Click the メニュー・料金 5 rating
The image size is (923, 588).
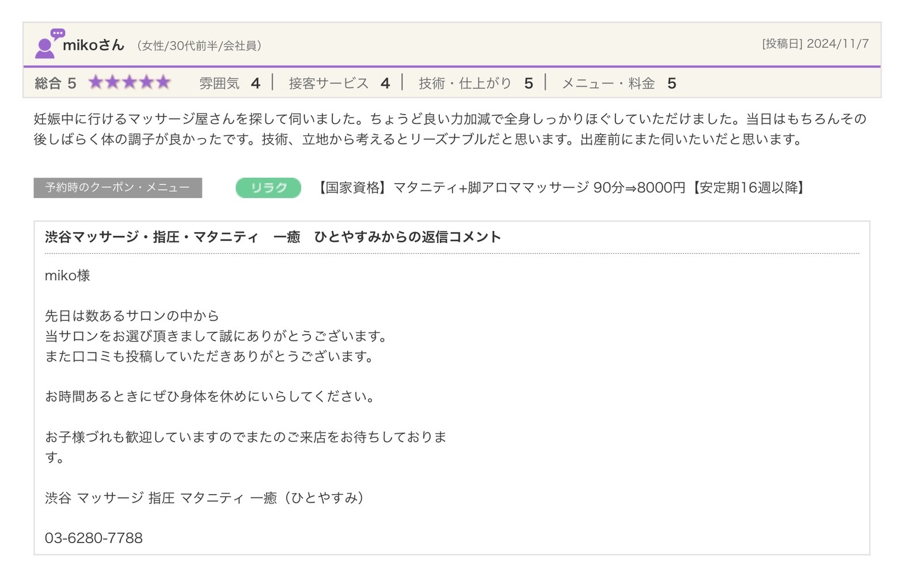point(619,84)
